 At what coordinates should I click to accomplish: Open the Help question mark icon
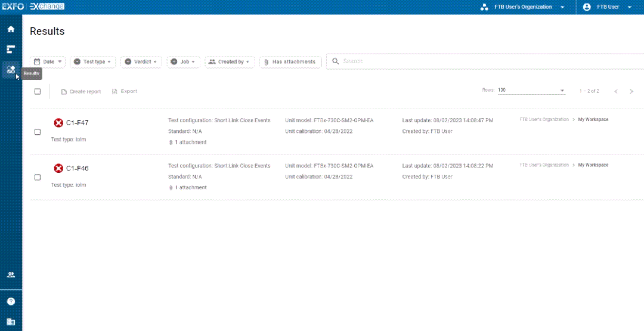[x=11, y=301]
